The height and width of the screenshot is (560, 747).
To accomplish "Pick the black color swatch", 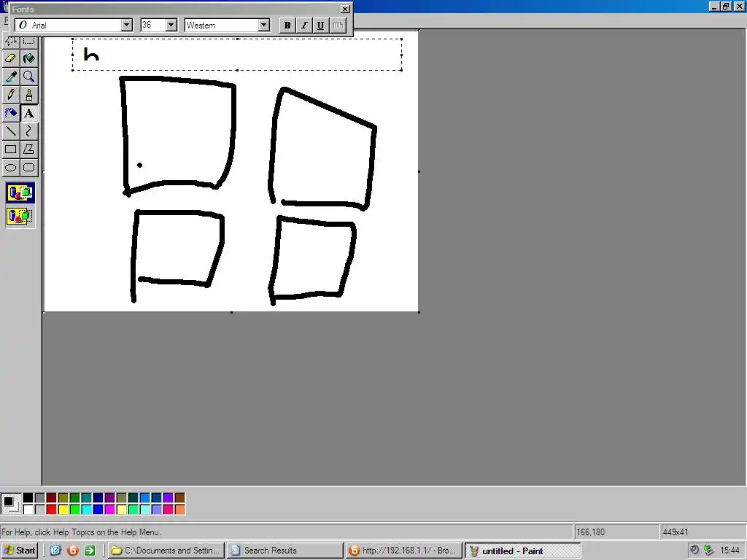I will coord(28,498).
